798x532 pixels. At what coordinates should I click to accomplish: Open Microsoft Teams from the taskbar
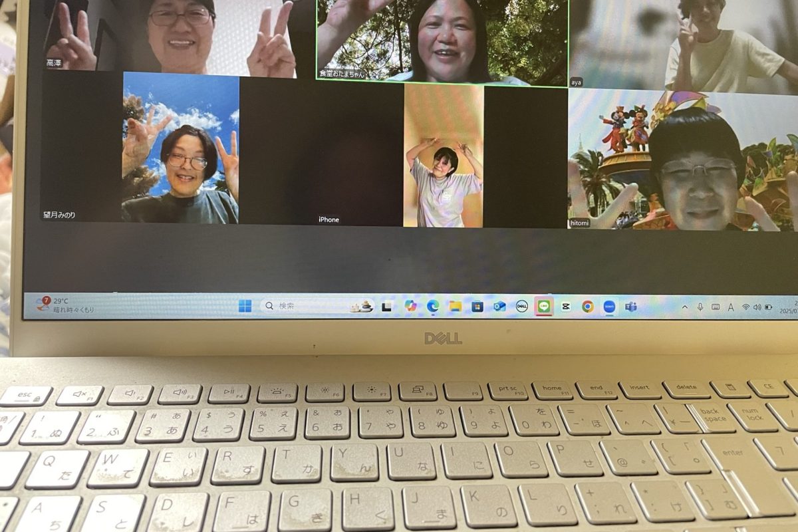pyautogui.click(x=631, y=306)
